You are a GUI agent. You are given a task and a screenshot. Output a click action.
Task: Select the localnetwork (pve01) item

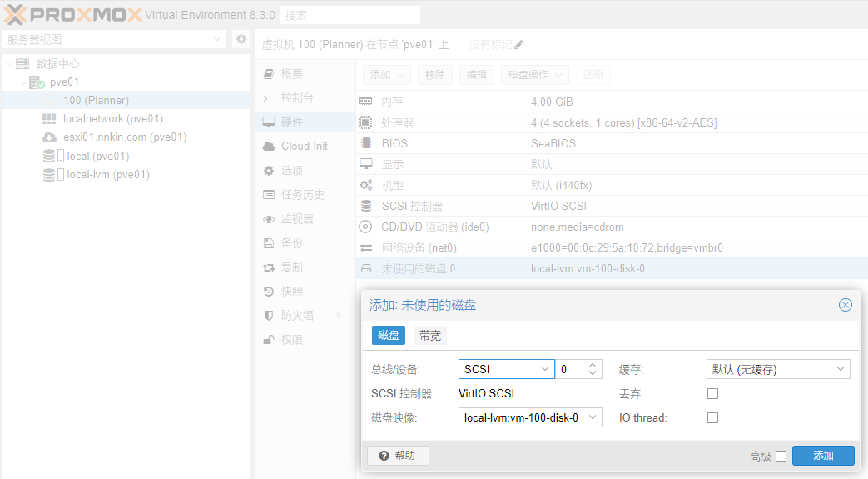[112, 119]
